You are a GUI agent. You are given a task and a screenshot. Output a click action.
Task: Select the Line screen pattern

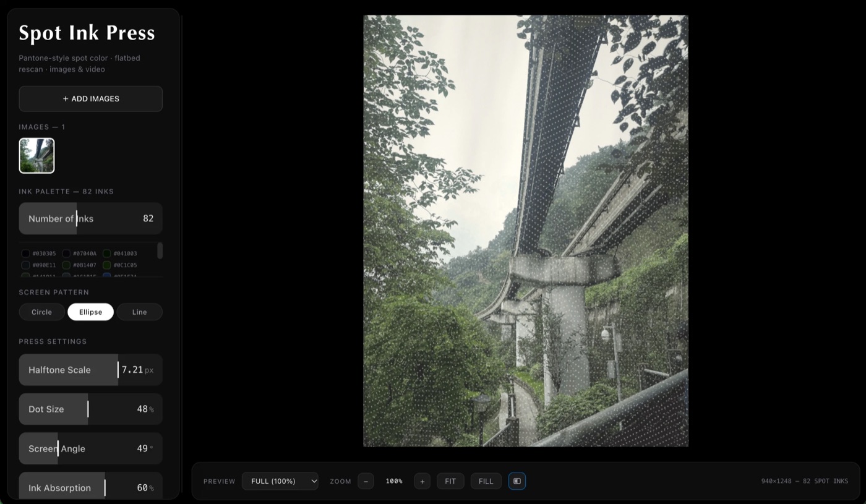(139, 312)
